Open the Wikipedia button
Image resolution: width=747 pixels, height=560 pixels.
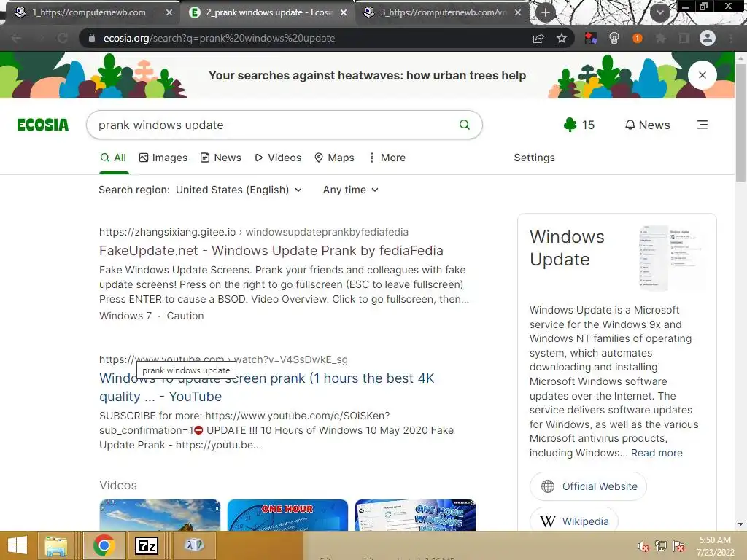(574, 520)
